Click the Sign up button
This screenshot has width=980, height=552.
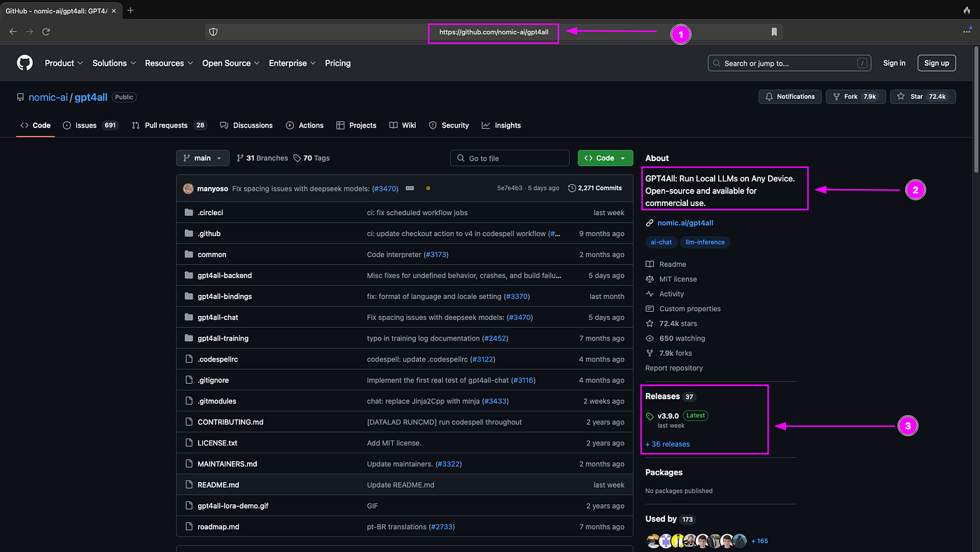(937, 63)
